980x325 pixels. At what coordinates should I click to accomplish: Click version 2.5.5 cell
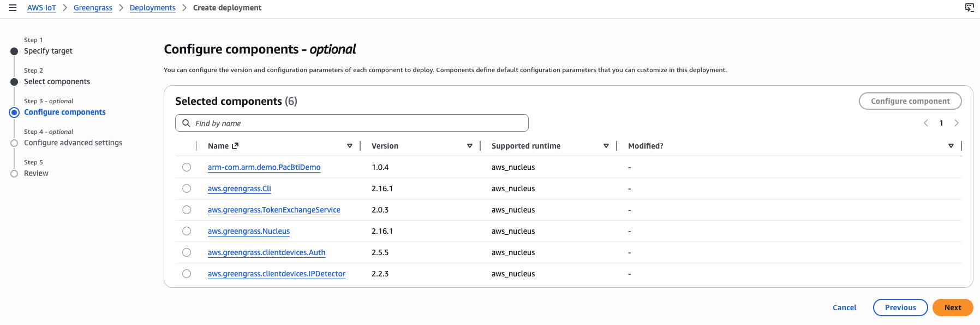(380, 252)
